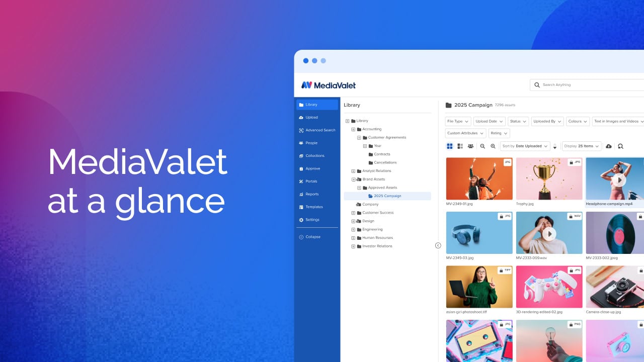The image size is (644, 362).
Task: Zoom in thumbnails with plus magnifier
Action: (493, 146)
